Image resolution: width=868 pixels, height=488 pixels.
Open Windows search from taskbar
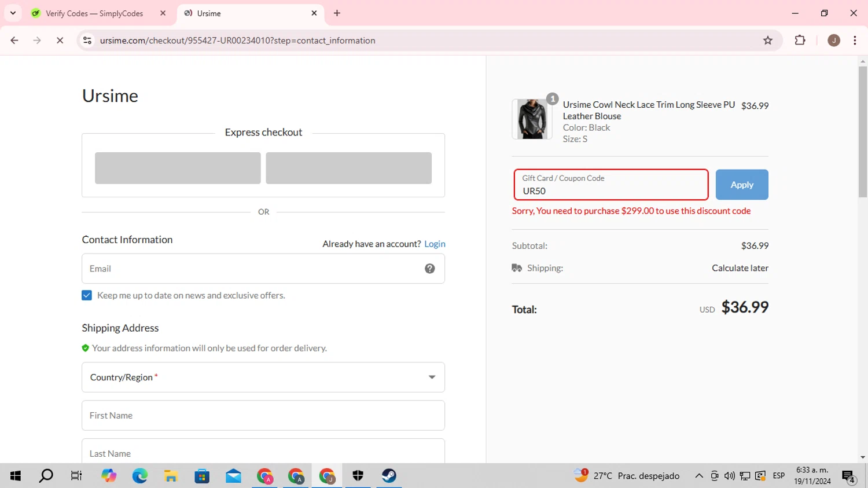46,476
